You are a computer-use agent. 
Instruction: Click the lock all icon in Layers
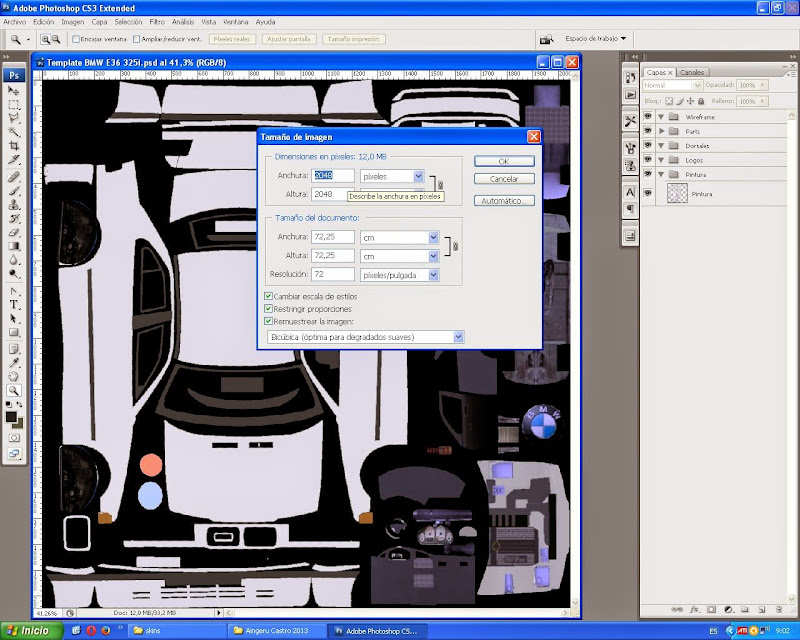click(x=701, y=101)
